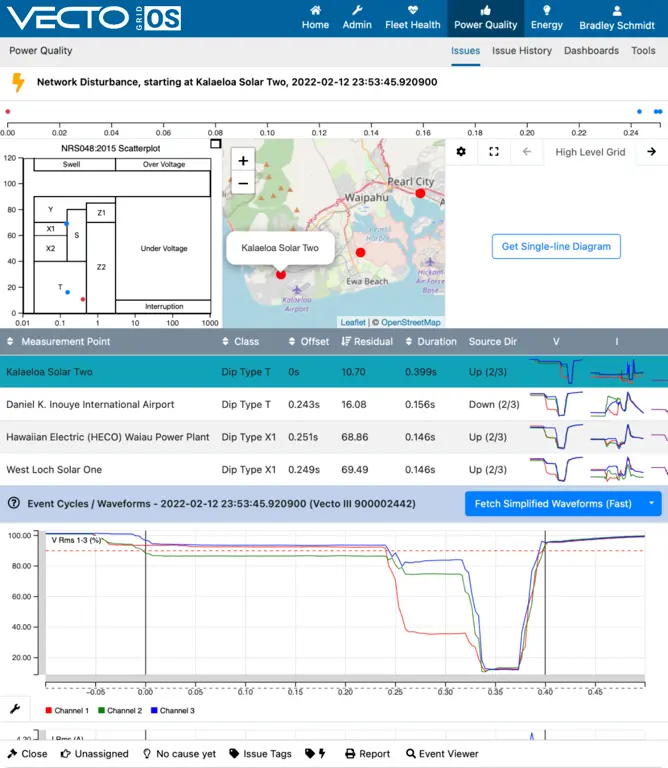This screenshot has height=768, width=668.
Task: Open the waveform wrench settings
Action: point(15,709)
